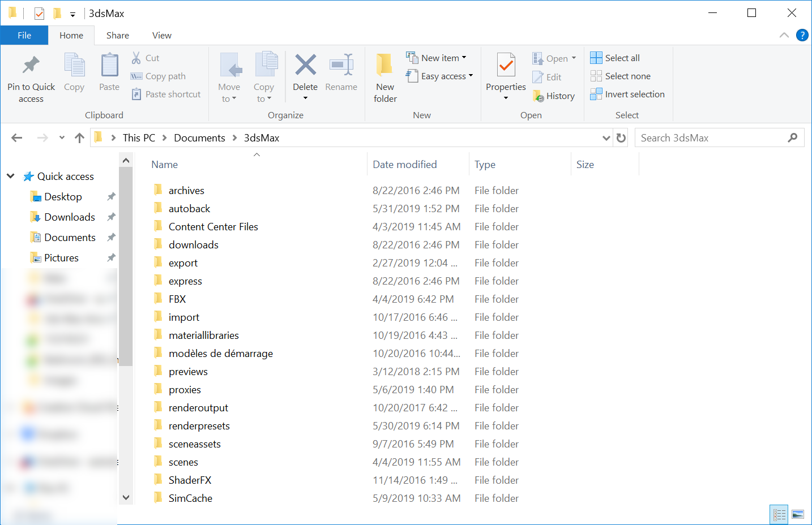Select the materiallibraries folder
Image resolution: width=812 pixels, height=525 pixels.
tap(203, 335)
